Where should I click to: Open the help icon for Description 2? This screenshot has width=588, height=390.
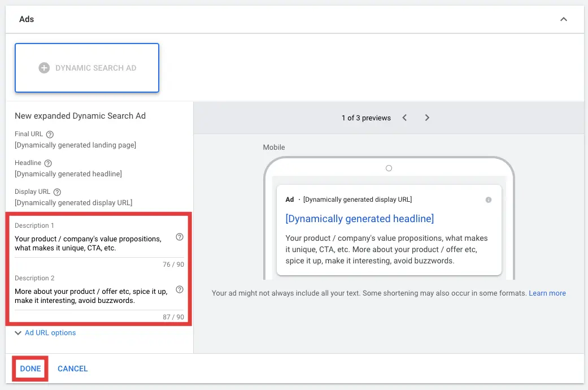180,289
